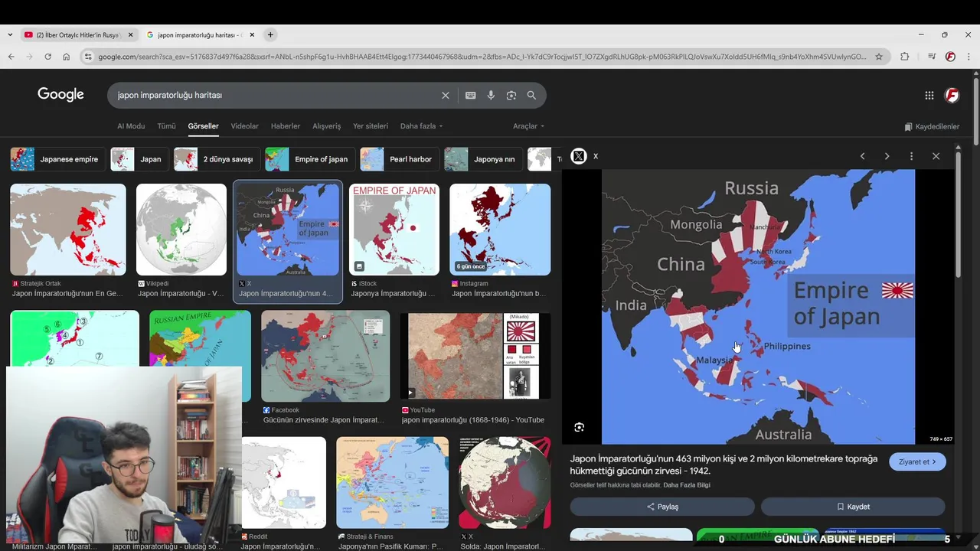Open the on-screen keyboard icon in search box
Viewport: 980px width, 551px height.
(470, 96)
